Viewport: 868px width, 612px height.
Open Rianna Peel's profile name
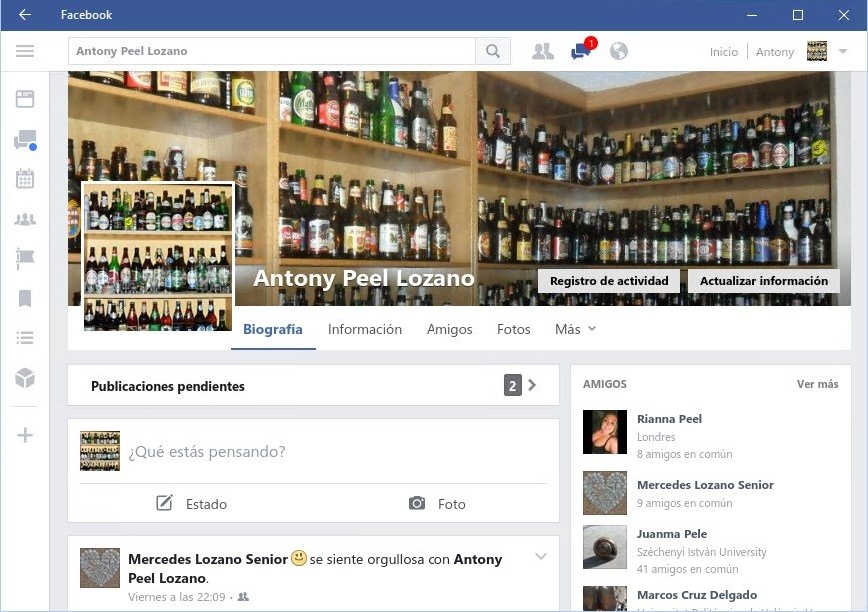coord(669,419)
